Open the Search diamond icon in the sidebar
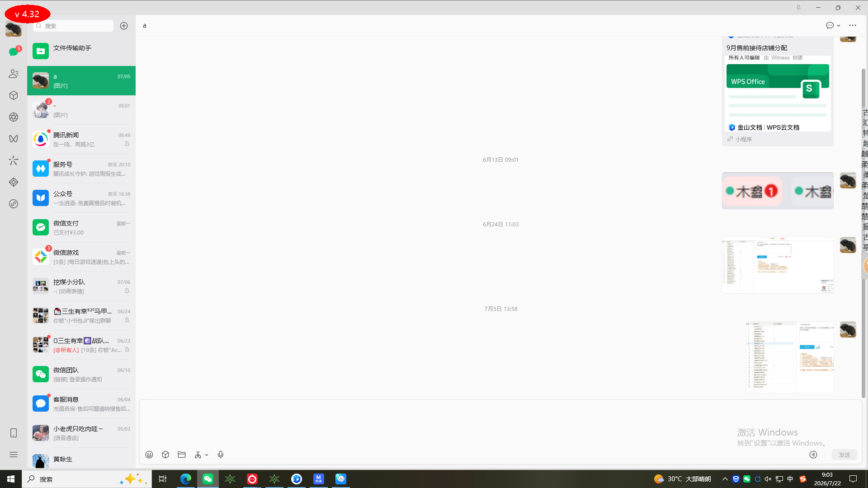The height and width of the screenshot is (488, 868). (x=14, y=182)
